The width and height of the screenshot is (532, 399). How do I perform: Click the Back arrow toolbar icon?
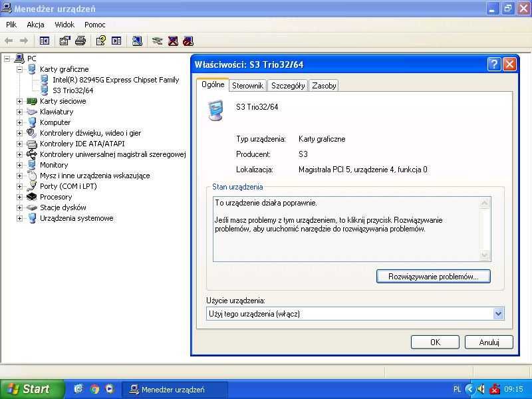click(x=9, y=41)
